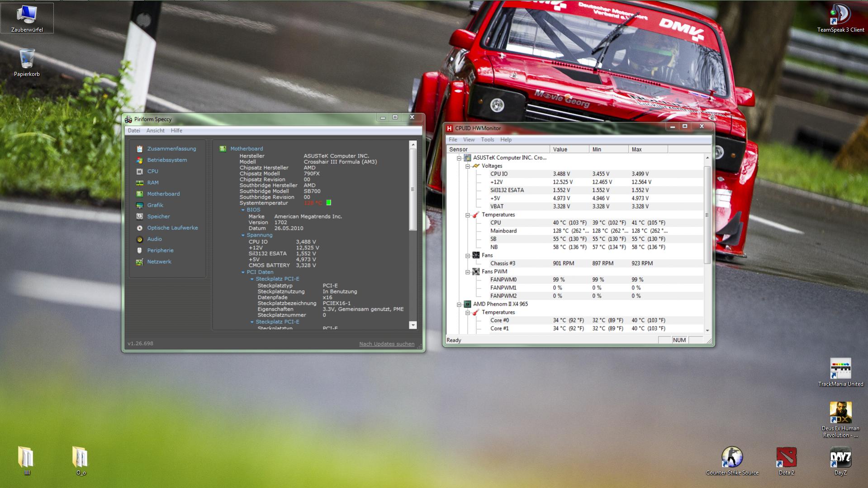Open the Datei menu in Speccy
The height and width of the screenshot is (488, 868).
[x=134, y=131]
